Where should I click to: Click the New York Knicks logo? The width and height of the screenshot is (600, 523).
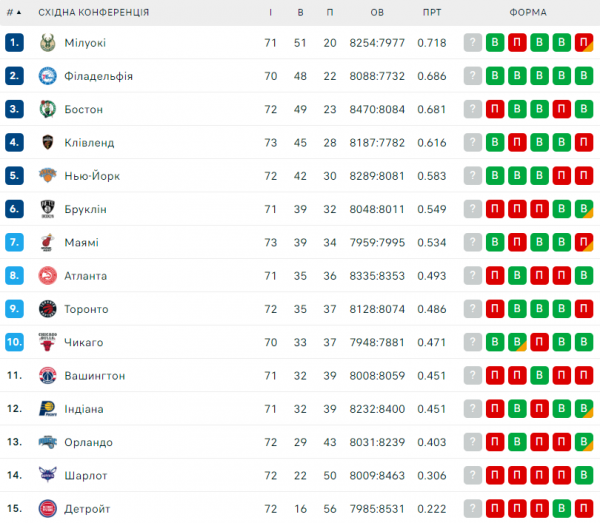point(47,176)
